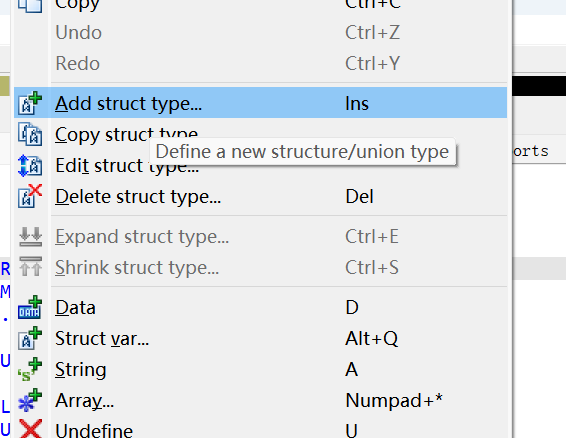The height and width of the screenshot is (438, 566).
Task: Click the Array asterisk icon
Action: [x=30, y=400]
